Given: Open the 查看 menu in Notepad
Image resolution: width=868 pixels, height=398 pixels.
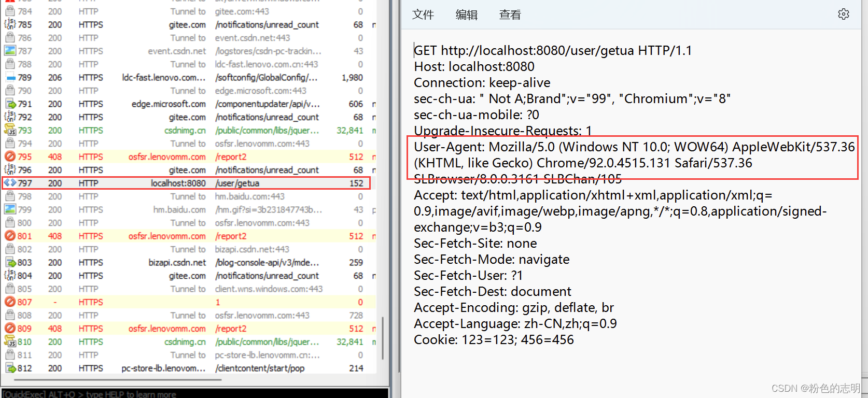Looking at the screenshot, I should pyautogui.click(x=510, y=15).
